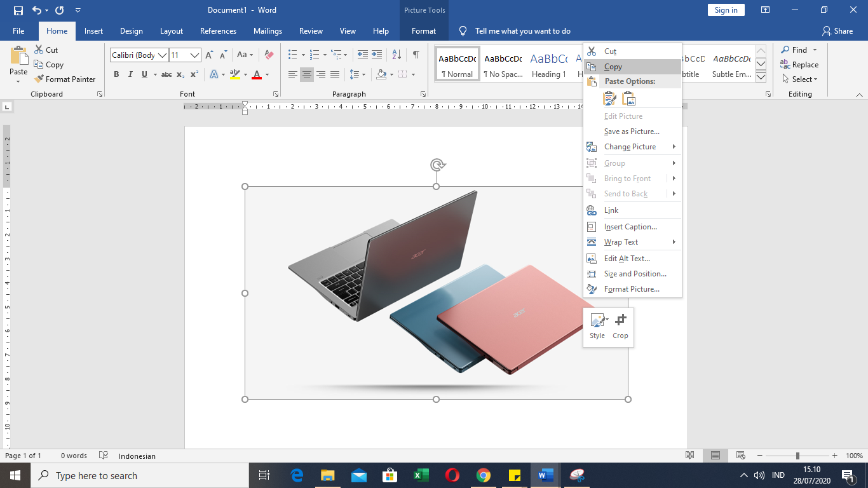
Task: Click the Clear All Formatting icon
Action: point(269,55)
